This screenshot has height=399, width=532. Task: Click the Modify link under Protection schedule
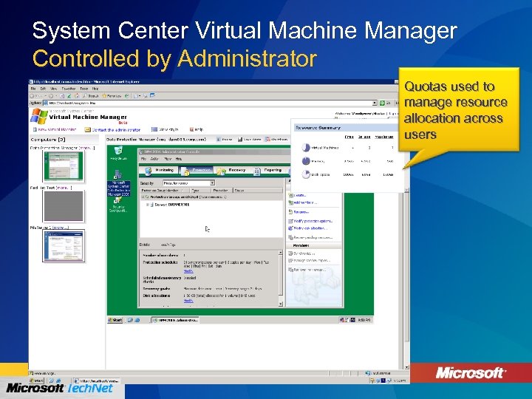click(x=188, y=271)
